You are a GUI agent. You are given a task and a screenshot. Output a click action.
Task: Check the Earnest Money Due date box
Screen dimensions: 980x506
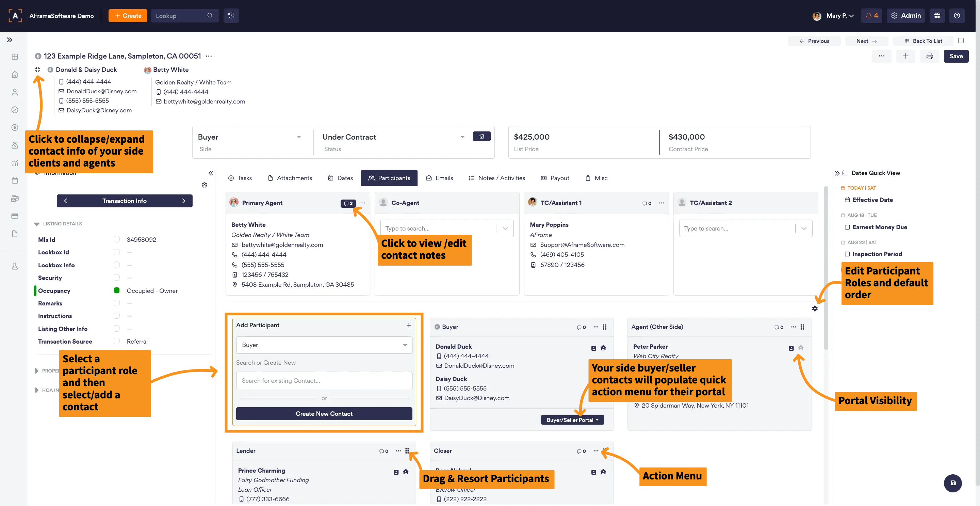(847, 227)
